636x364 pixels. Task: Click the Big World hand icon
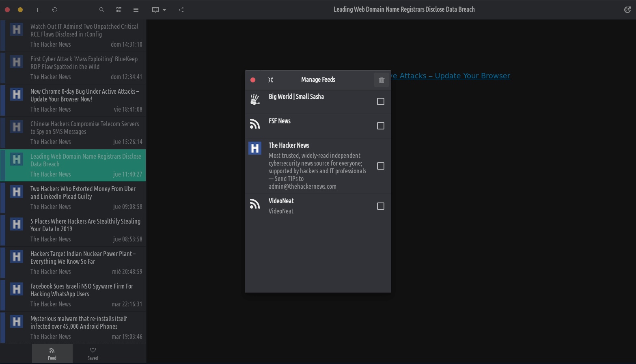255,99
